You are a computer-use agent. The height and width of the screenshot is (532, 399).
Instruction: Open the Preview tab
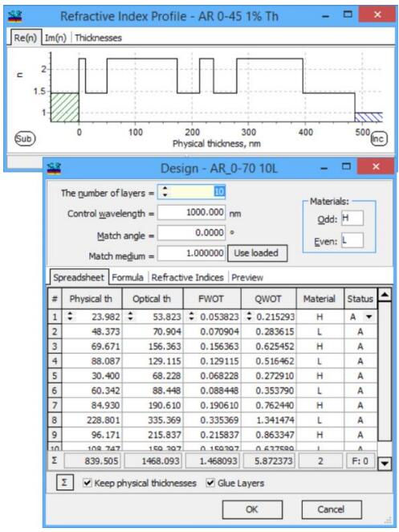(247, 277)
